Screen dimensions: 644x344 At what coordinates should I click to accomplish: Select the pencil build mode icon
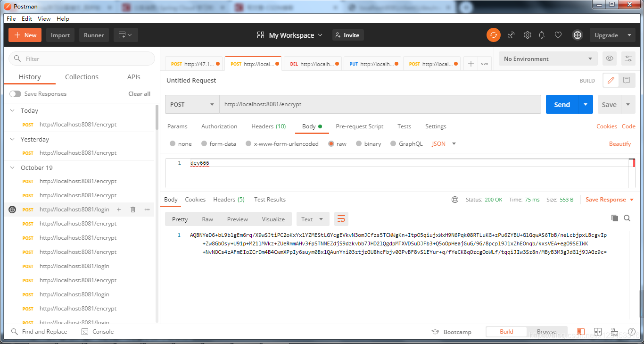coord(611,80)
